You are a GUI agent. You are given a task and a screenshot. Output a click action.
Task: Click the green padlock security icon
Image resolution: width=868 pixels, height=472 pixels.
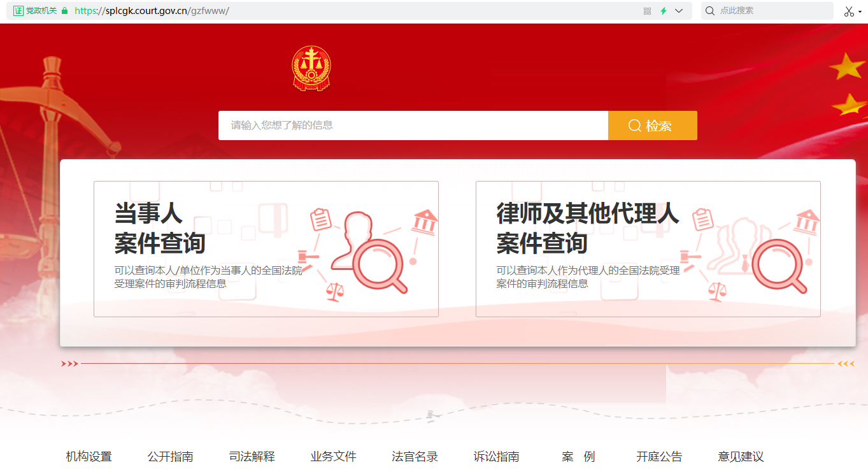coord(64,11)
